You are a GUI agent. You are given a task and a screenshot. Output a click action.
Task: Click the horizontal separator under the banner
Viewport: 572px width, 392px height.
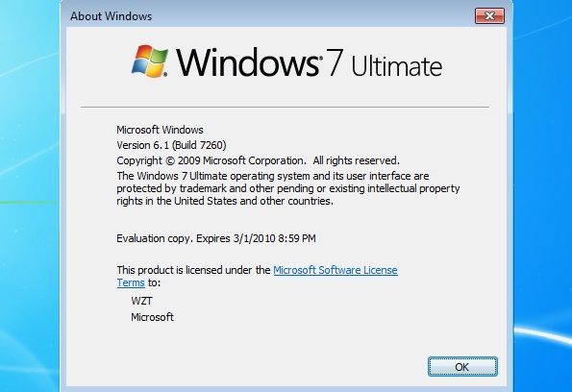pos(285,108)
